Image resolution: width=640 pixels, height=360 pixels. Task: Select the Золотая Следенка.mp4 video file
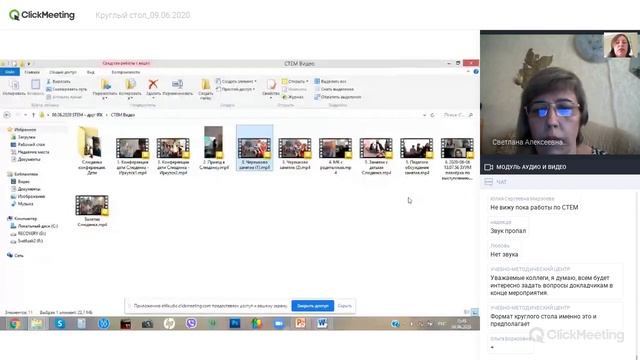click(92, 211)
